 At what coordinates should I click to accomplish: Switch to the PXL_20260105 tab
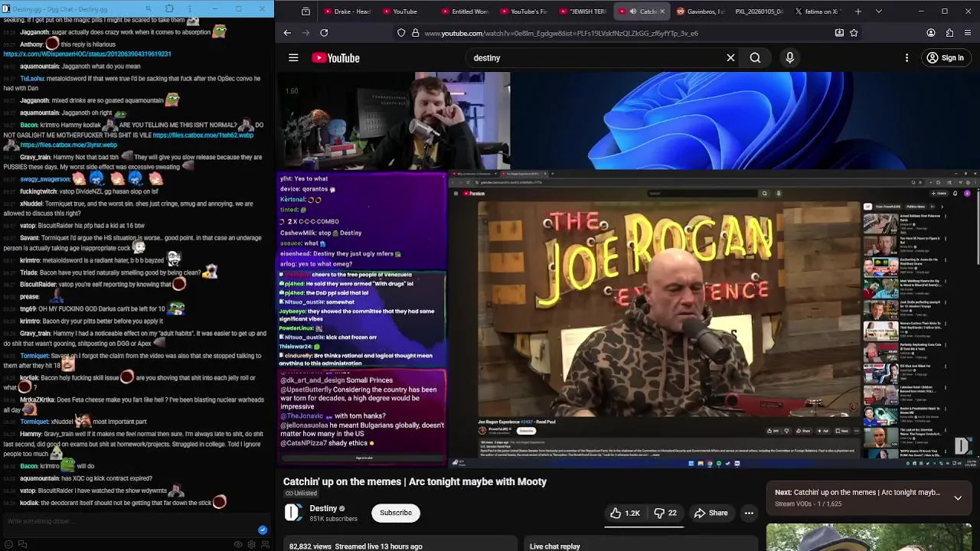pyautogui.click(x=759, y=11)
